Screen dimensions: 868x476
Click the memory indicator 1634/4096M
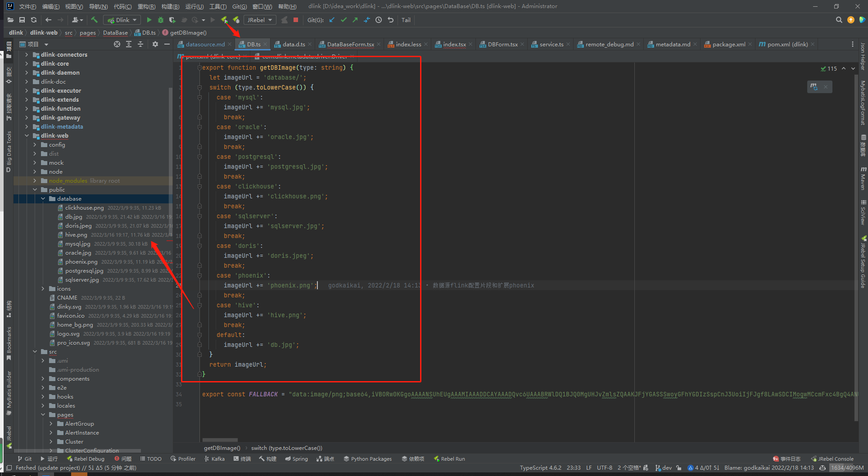point(847,468)
